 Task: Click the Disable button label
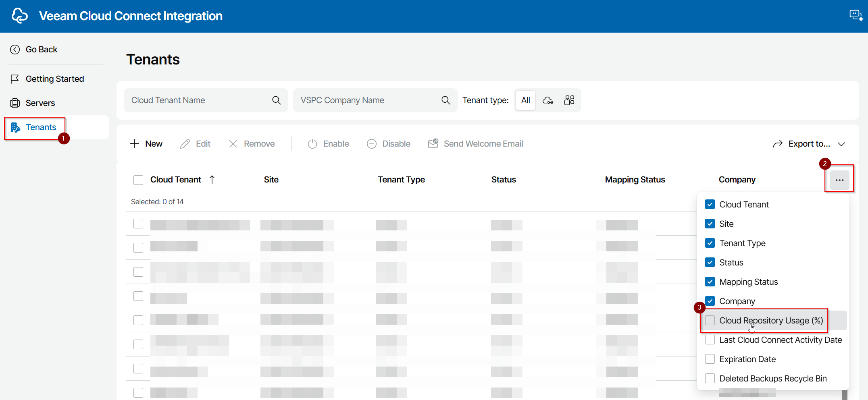coord(396,144)
